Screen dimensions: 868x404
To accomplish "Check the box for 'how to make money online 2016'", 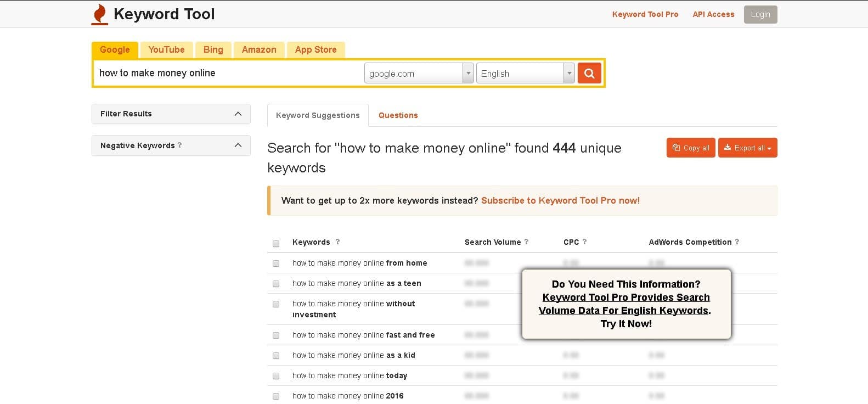I will click(276, 396).
